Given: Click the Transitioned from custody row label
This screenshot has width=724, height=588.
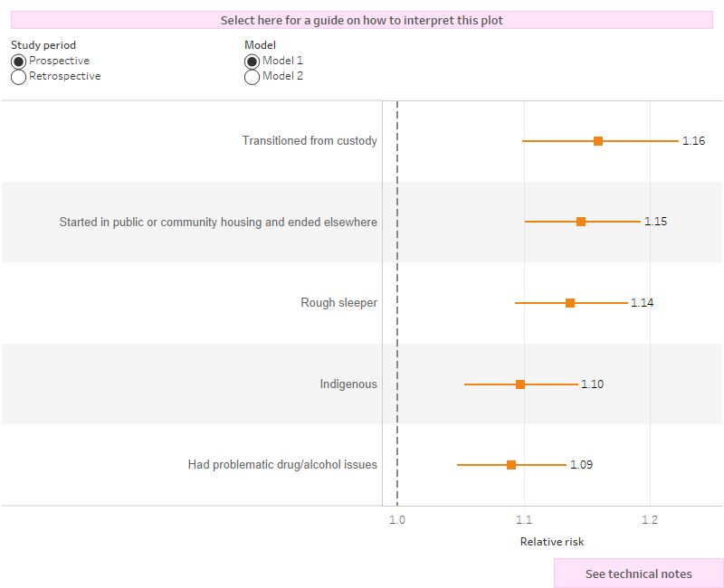Looking at the screenshot, I should pos(310,140).
